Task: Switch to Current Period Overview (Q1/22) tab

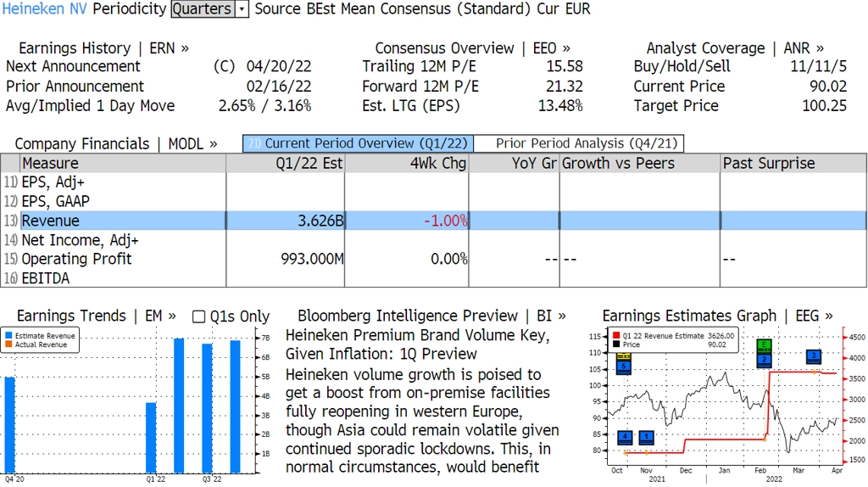Action: click(358, 143)
